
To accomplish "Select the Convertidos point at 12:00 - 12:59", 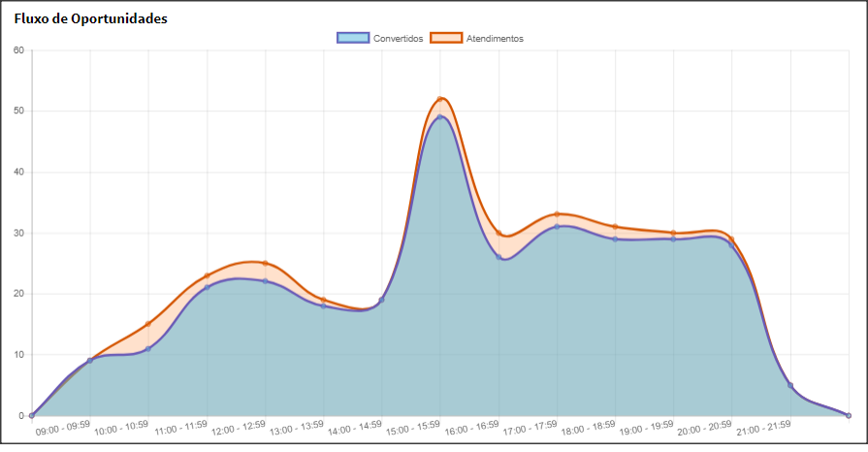I will coord(265,281).
